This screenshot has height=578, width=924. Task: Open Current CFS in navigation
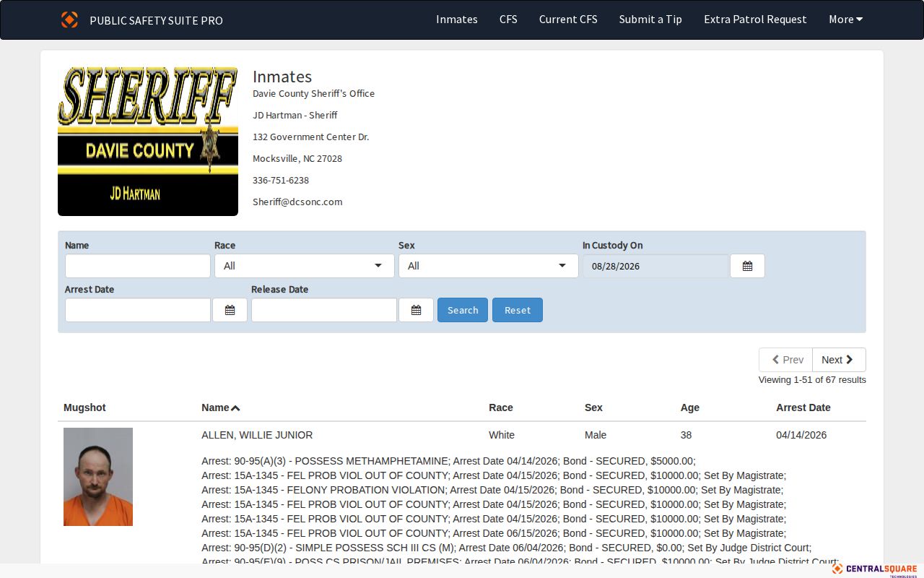coord(568,20)
